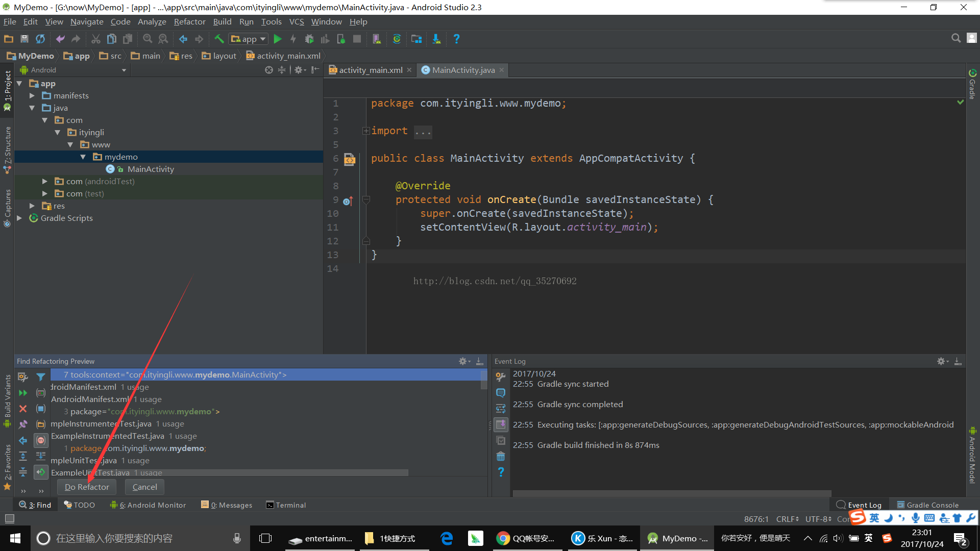The height and width of the screenshot is (551, 980).
Task: Open Chrome from the taskbar
Action: click(527, 538)
